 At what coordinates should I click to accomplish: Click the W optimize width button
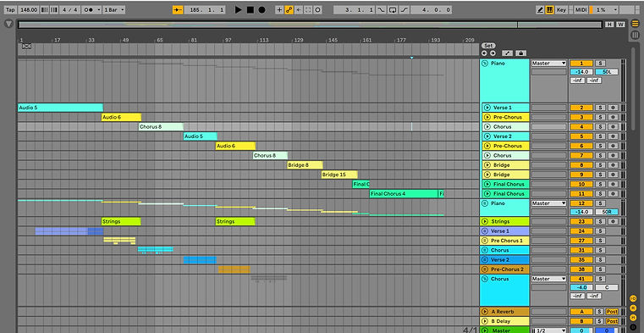620,25
